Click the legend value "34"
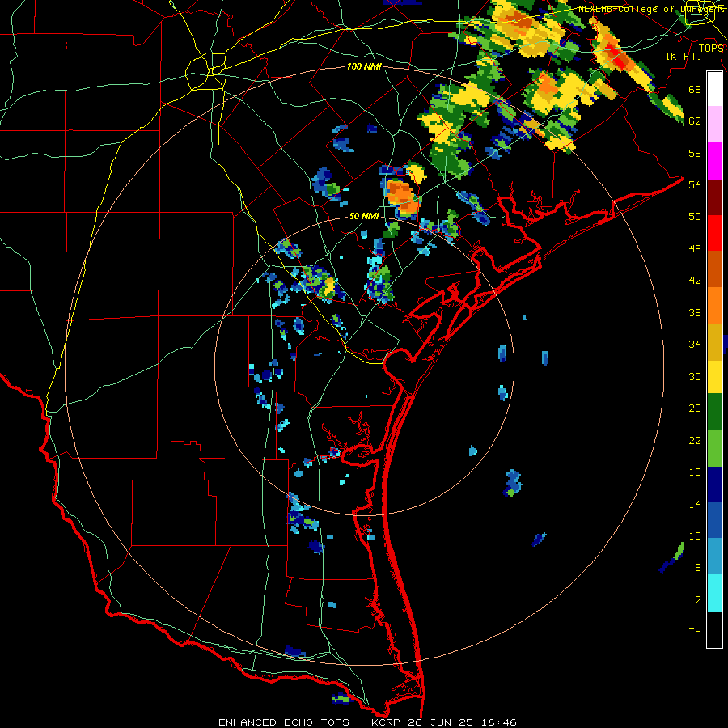The width and height of the screenshot is (728, 728). coord(695,345)
